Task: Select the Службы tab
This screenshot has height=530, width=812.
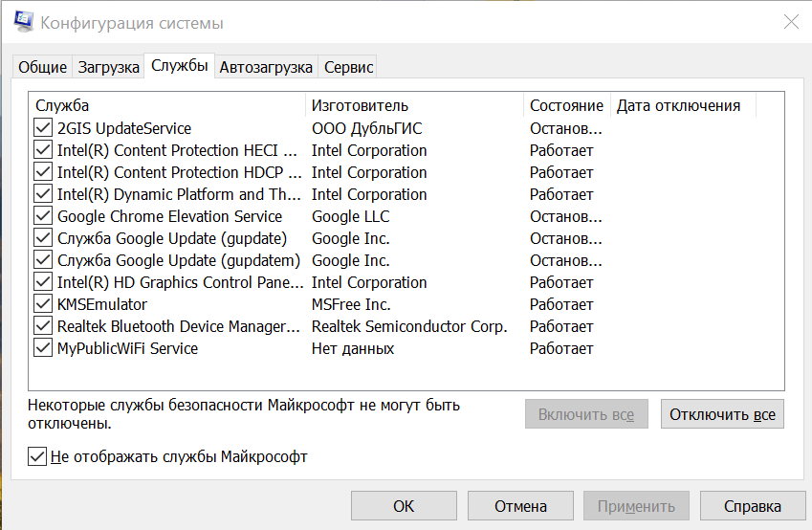Action: (179, 66)
